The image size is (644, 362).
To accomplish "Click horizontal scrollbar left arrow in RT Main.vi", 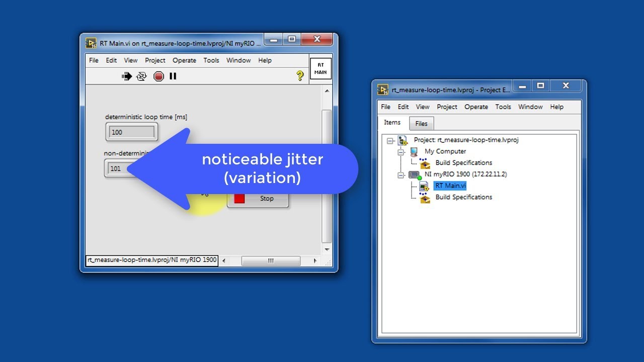I will coord(224,261).
